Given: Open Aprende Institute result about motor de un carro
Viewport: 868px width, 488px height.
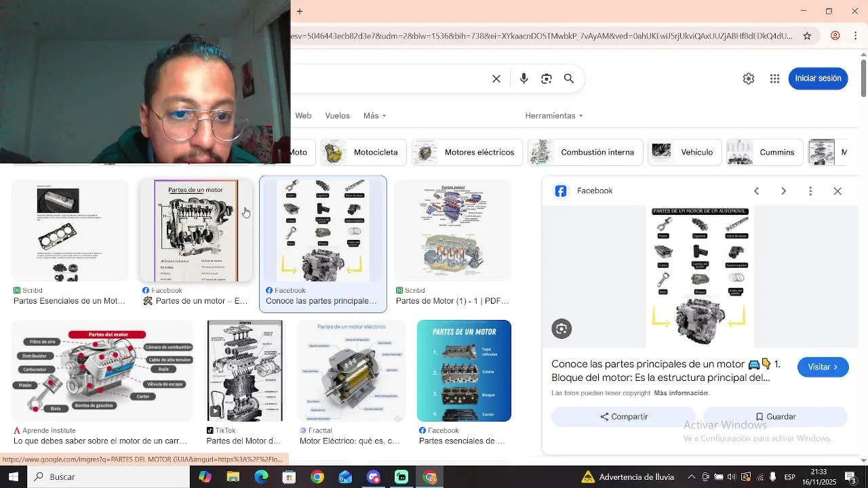Looking at the screenshot, I should pyautogui.click(x=100, y=441).
